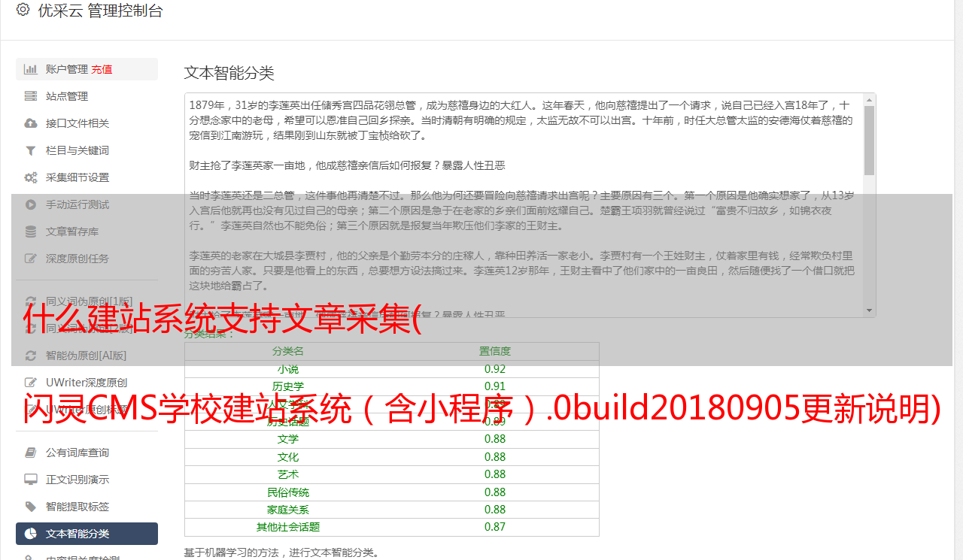Click the 文本智能分类 page heading
The width and height of the screenshot is (963, 560).
tap(229, 73)
